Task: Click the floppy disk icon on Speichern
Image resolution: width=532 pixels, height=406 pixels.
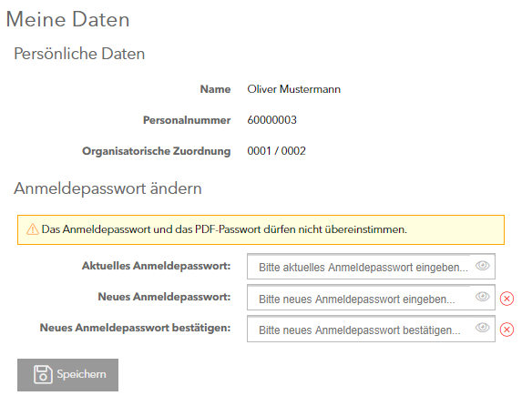Action: pyautogui.click(x=43, y=374)
